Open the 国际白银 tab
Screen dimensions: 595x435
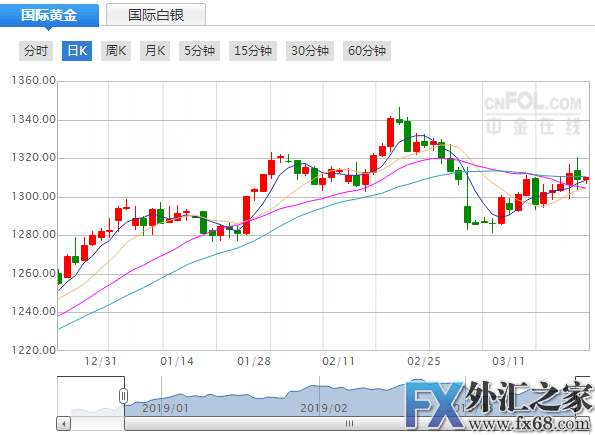(x=156, y=15)
